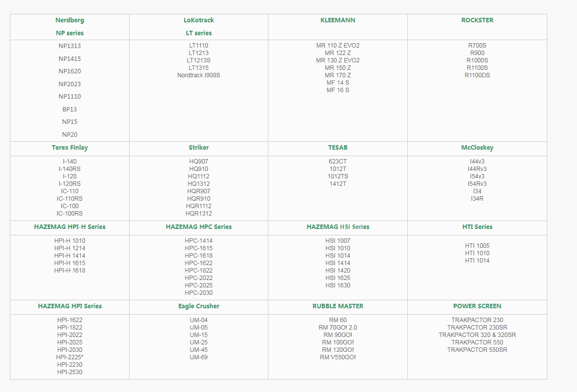This screenshot has height=392, width=577.
Task: Click the HTI 1005 entry
Action: coord(477,246)
